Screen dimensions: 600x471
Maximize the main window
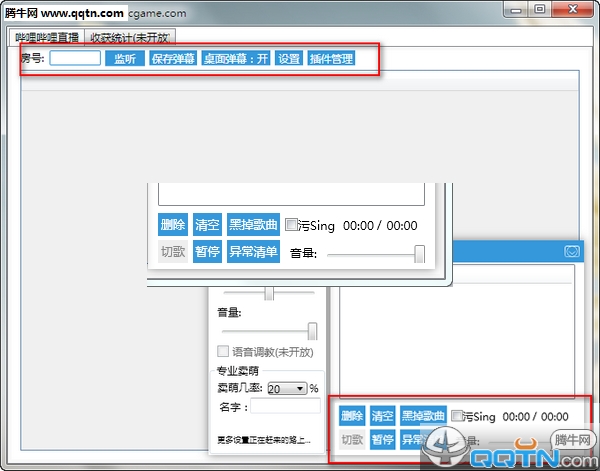pos(540,10)
